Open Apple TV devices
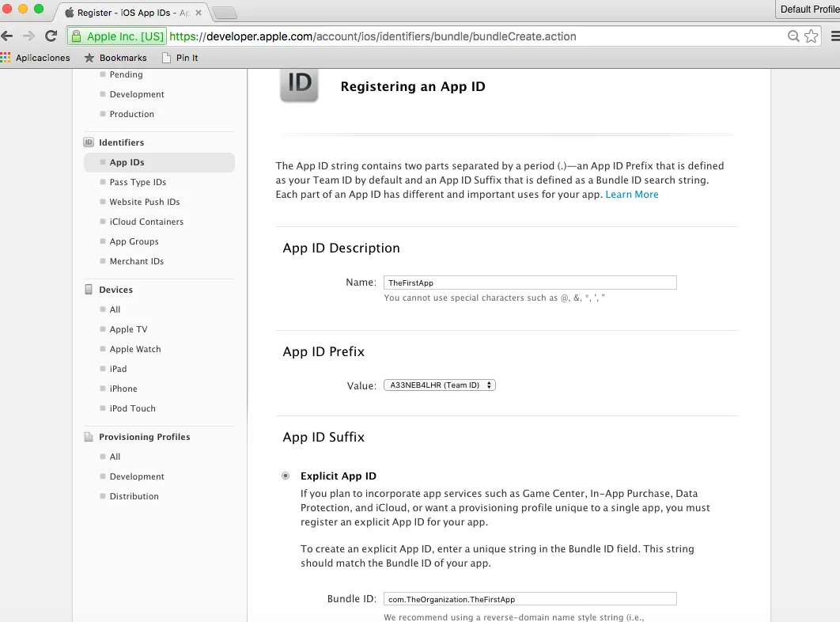The width and height of the screenshot is (840, 622). point(128,329)
